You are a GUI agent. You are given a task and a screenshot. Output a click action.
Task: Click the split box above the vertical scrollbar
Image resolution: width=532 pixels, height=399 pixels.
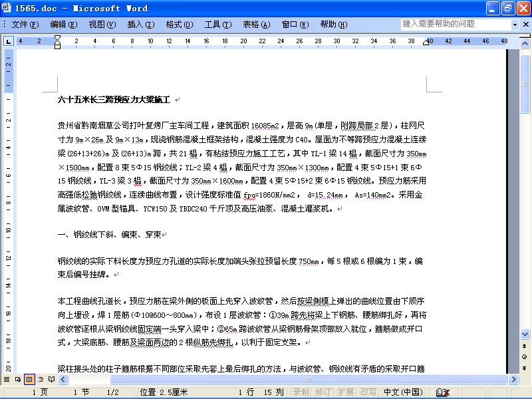pos(525,35)
